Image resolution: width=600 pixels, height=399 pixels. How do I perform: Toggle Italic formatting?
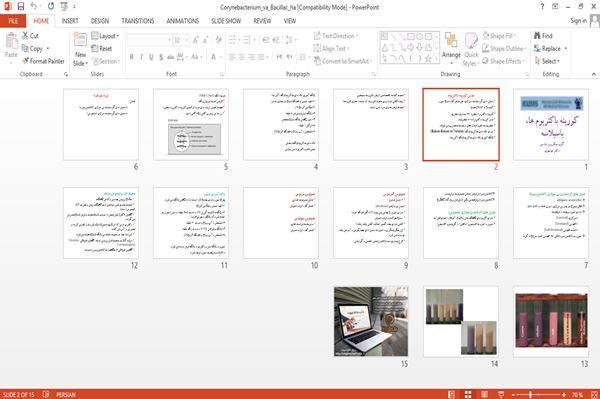click(x=141, y=57)
